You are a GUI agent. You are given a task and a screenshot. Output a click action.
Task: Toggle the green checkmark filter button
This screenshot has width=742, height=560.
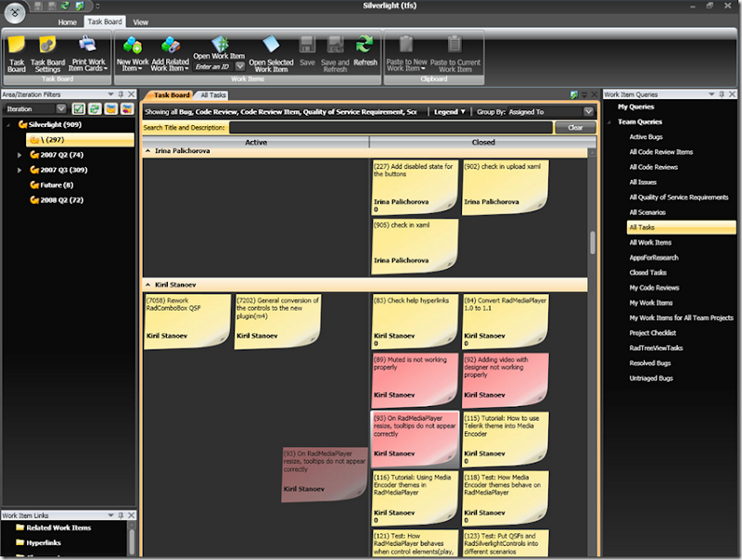click(79, 108)
